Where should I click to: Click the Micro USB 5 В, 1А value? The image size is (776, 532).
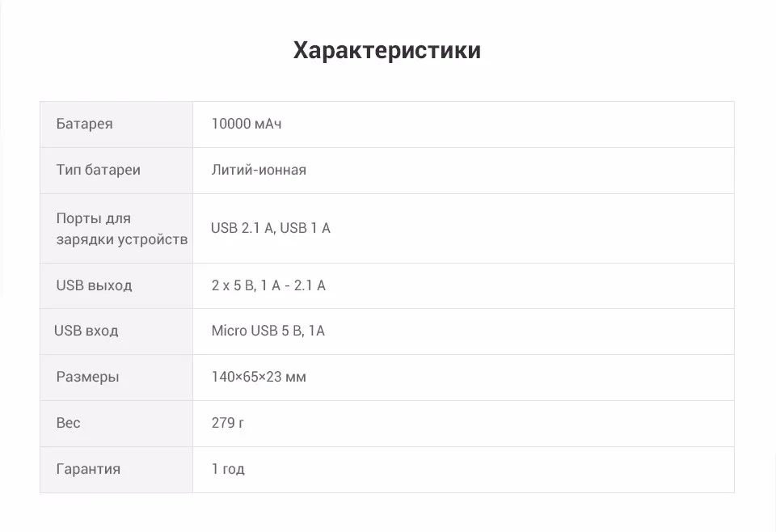(x=268, y=331)
